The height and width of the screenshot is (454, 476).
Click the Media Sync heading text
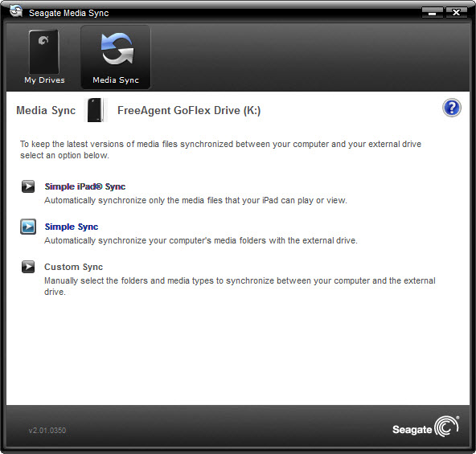pyautogui.click(x=46, y=110)
